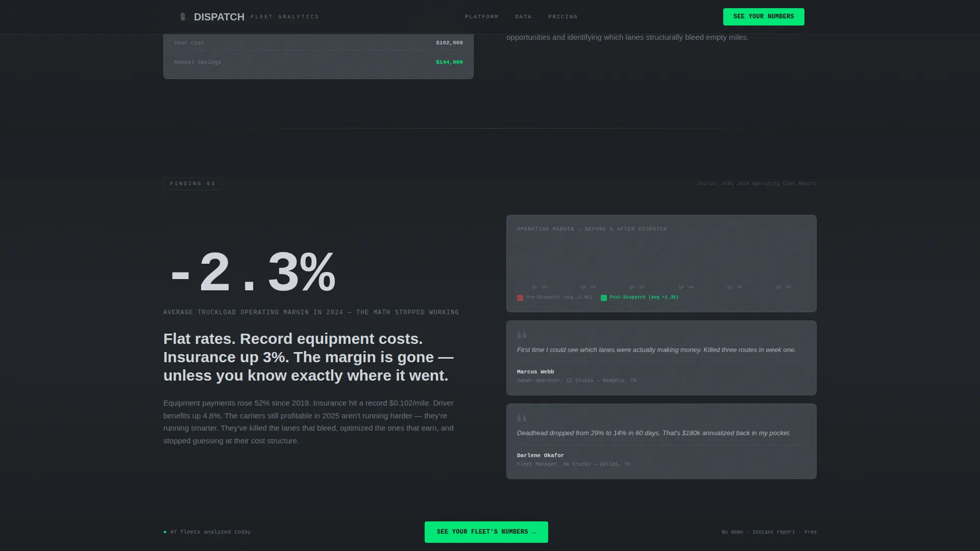Click the 'Average truckload operating margin' caption
980x551 pixels.
tap(311, 312)
